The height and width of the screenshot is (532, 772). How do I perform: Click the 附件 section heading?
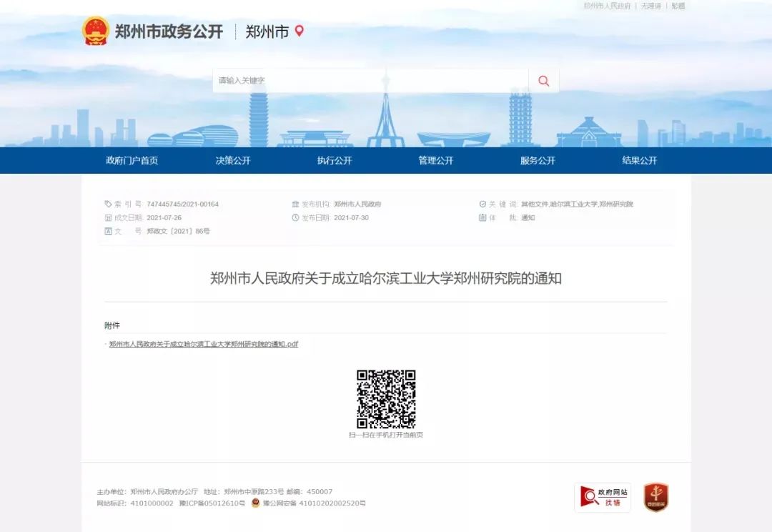(x=112, y=325)
